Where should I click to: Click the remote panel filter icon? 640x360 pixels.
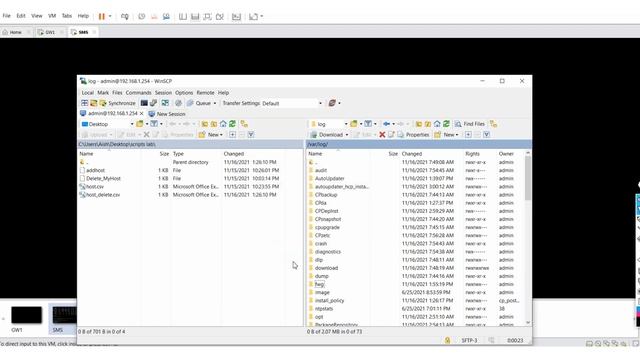(x=368, y=124)
